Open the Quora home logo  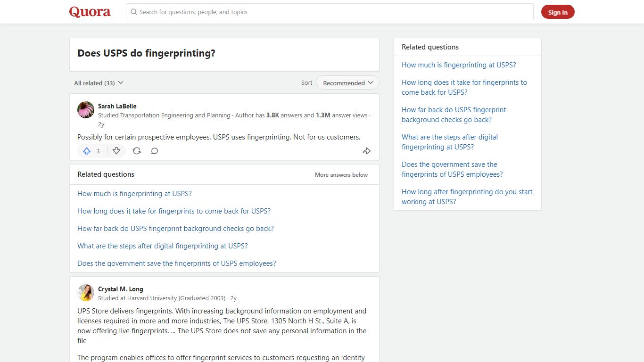tap(90, 12)
